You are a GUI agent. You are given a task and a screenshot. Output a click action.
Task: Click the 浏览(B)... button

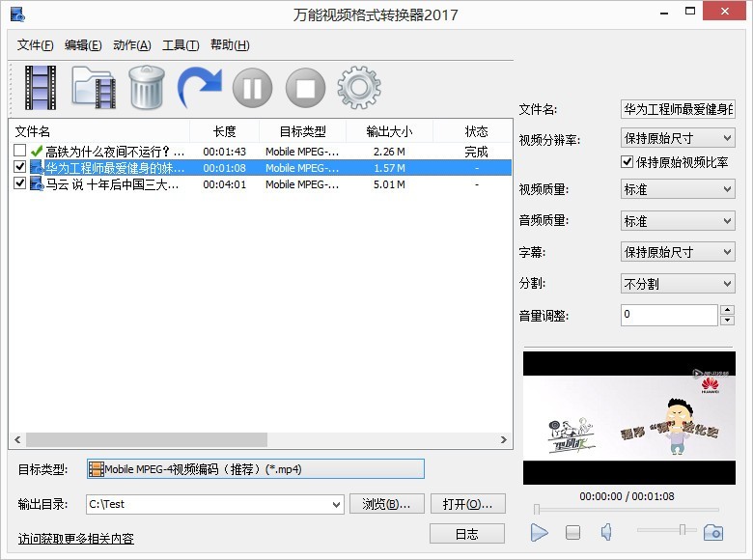tap(386, 504)
